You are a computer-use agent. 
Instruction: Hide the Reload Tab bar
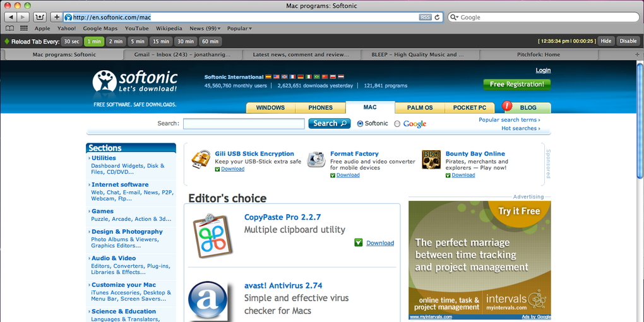coord(606,41)
